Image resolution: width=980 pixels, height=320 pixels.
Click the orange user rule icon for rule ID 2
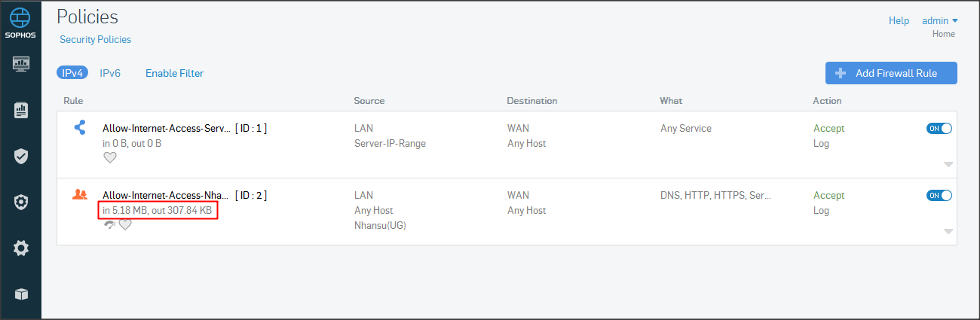click(80, 194)
